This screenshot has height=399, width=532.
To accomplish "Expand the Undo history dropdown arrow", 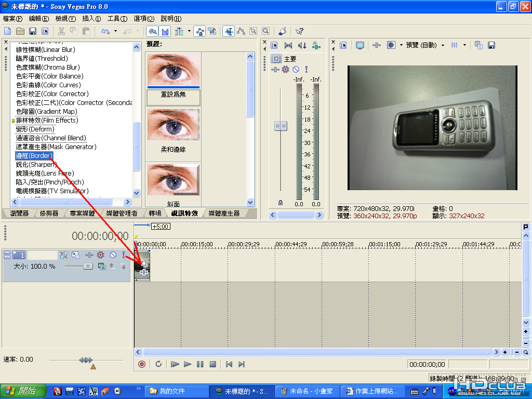I will [x=116, y=32].
